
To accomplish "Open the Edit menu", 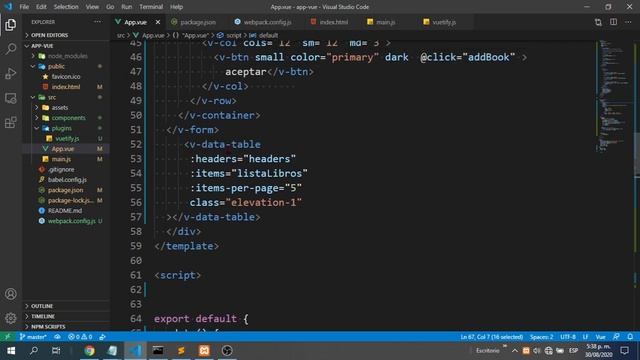I will click(x=41, y=7).
